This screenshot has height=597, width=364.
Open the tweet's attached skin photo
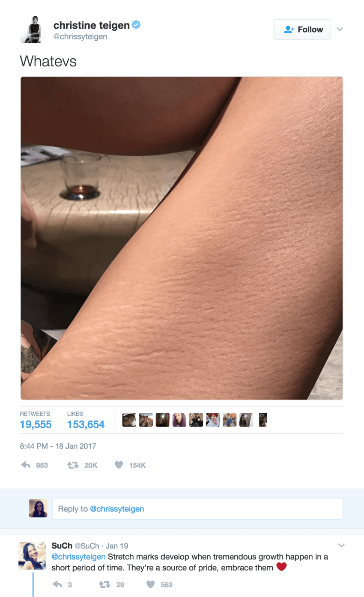182,238
